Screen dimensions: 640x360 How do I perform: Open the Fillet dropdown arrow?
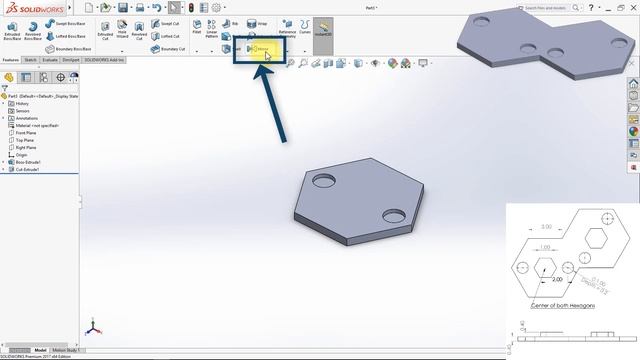pyautogui.click(x=197, y=51)
